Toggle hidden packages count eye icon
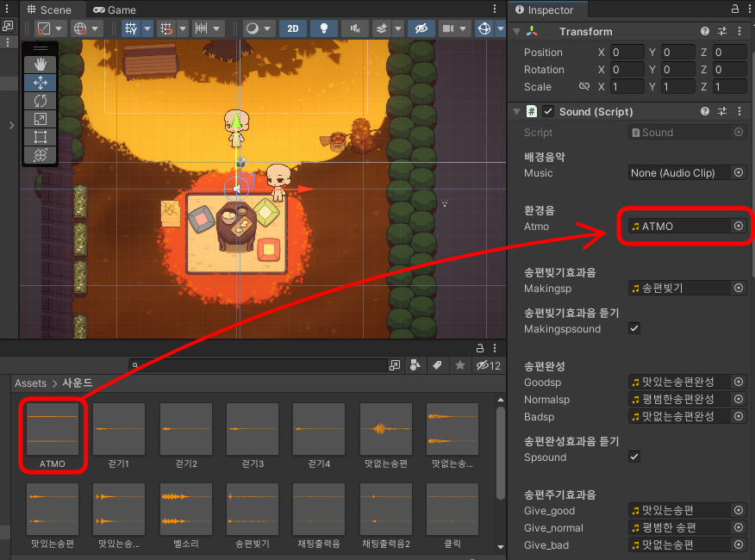 488,365
